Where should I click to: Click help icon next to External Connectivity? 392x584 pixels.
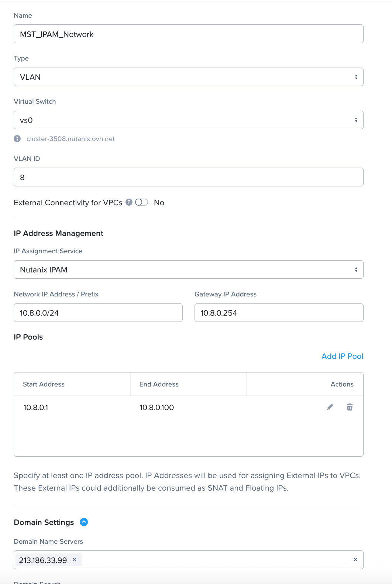tap(129, 202)
